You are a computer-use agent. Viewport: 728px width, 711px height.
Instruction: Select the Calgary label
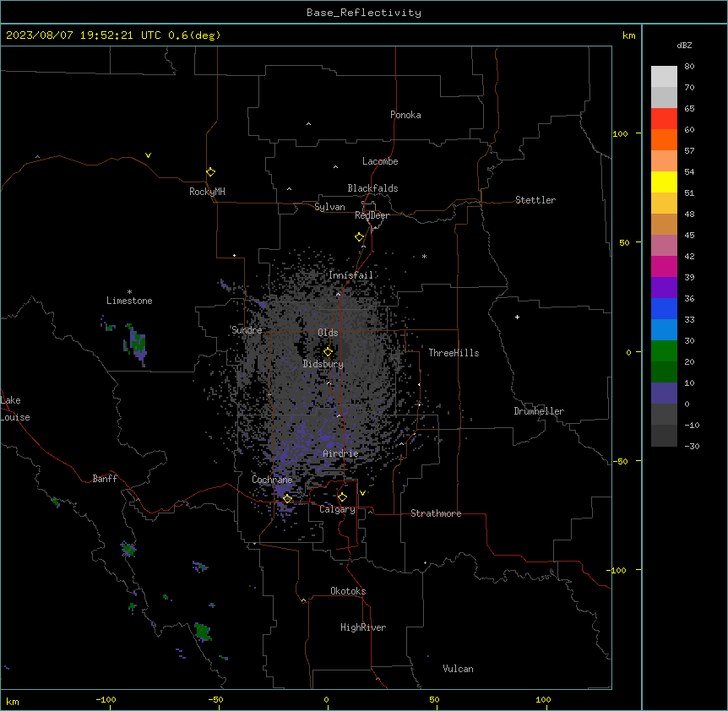(337, 509)
